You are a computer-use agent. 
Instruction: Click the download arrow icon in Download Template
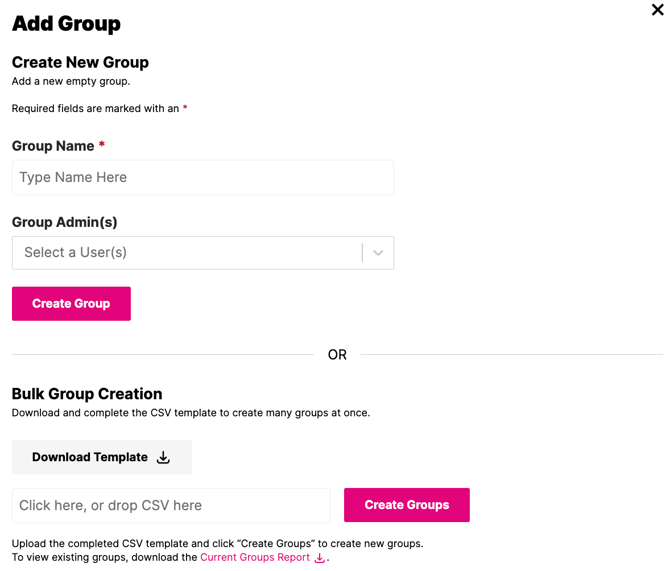point(163,458)
